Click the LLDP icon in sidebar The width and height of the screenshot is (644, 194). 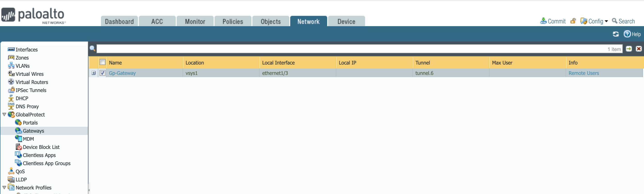(11, 179)
